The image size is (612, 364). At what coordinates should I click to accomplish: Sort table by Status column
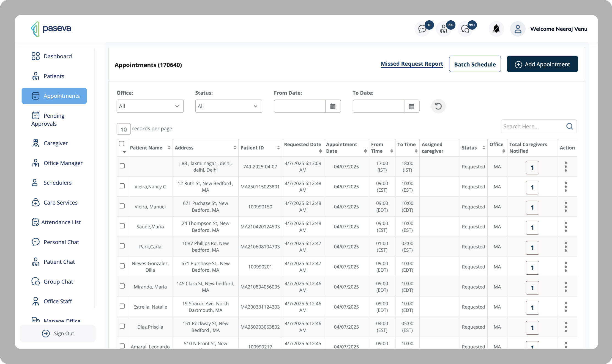(483, 148)
